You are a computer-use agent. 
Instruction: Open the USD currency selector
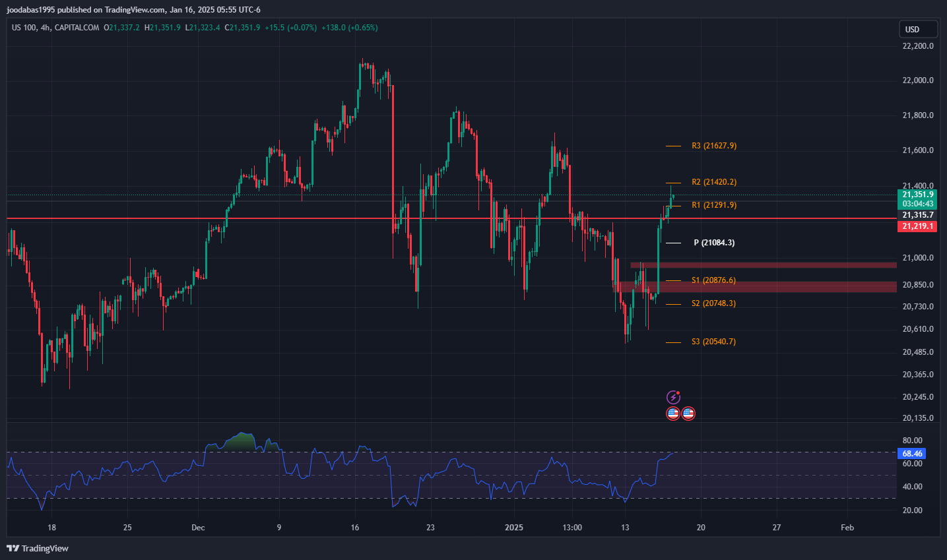(x=918, y=29)
